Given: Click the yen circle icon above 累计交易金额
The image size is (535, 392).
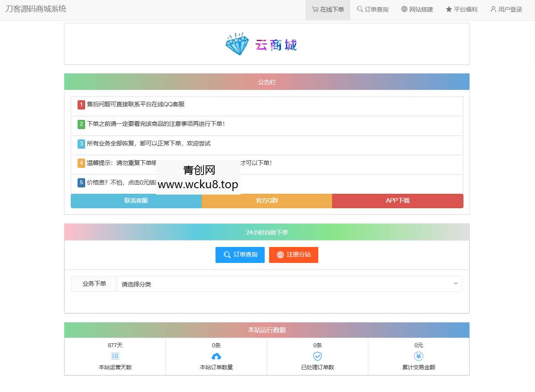Looking at the screenshot, I should (x=419, y=356).
